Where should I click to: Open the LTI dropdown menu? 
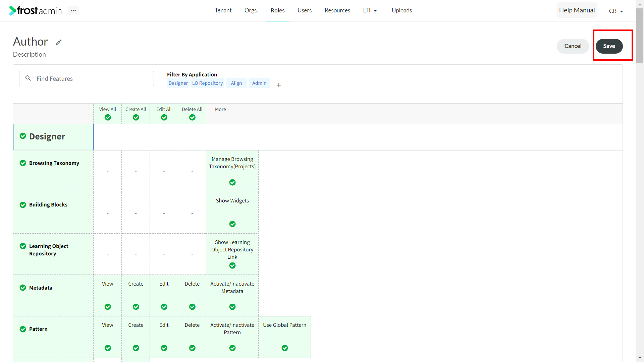pyautogui.click(x=370, y=10)
